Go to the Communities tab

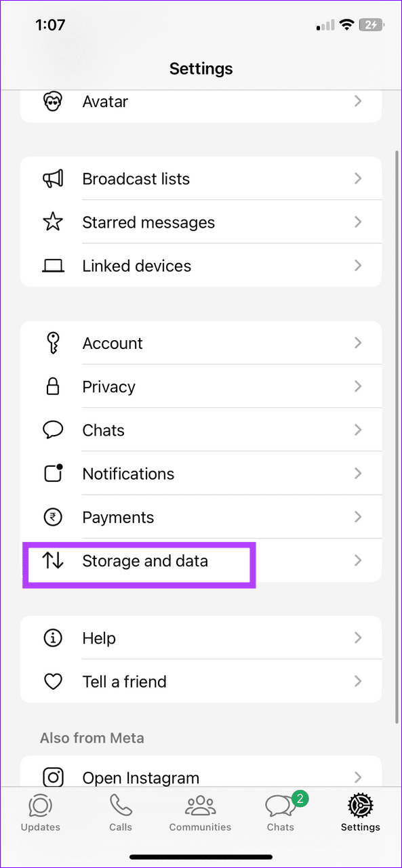pos(200,812)
